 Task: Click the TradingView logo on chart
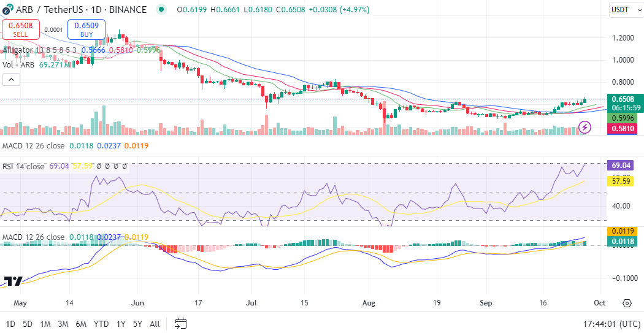click(13, 281)
